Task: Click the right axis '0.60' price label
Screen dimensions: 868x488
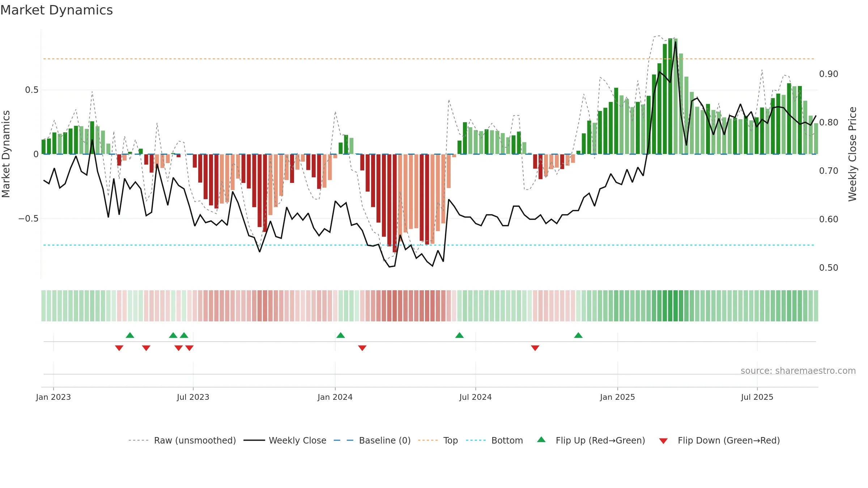Action: click(x=829, y=219)
